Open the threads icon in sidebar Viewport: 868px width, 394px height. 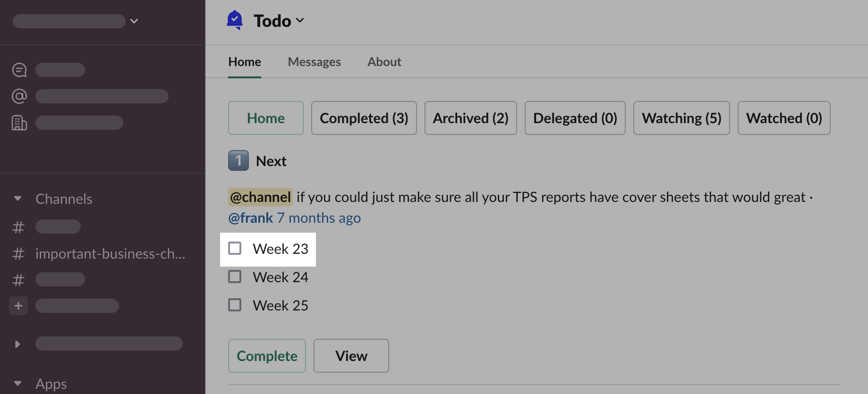pyautogui.click(x=19, y=70)
